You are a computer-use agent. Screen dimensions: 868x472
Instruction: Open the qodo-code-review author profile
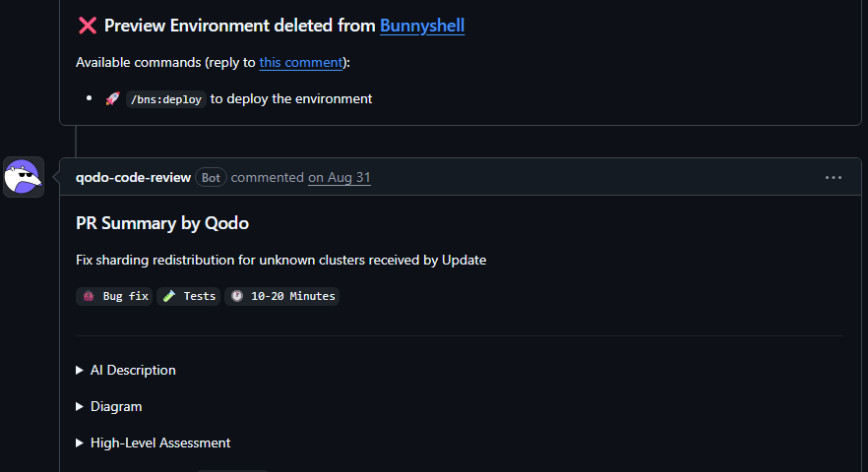click(x=133, y=178)
